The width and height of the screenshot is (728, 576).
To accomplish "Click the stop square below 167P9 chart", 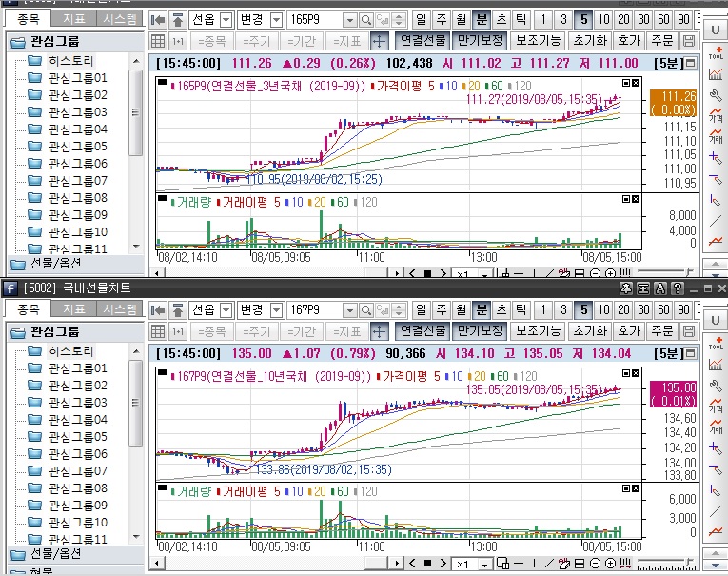I will click(x=428, y=564).
